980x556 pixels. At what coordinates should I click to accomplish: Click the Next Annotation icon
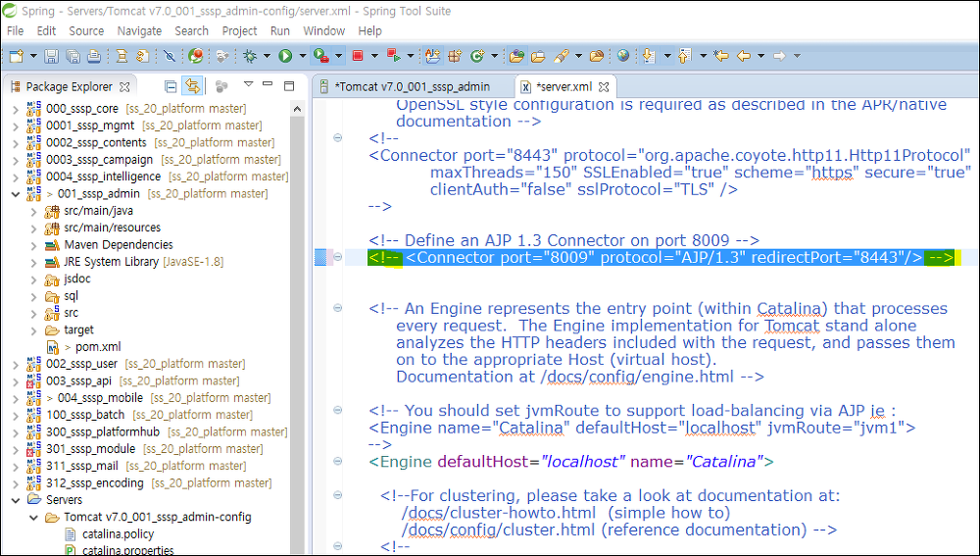pos(650,56)
